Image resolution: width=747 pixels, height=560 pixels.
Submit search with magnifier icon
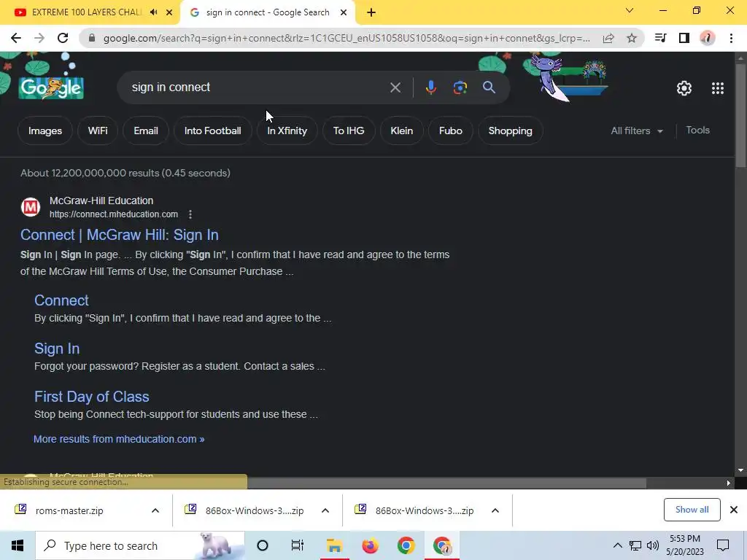click(489, 87)
